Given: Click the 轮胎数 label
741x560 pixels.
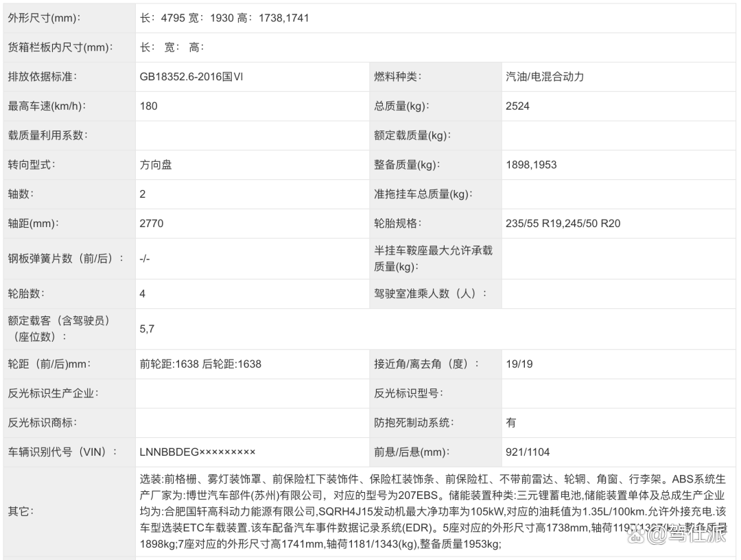Looking at the screenshot, I should click(26, 294).
